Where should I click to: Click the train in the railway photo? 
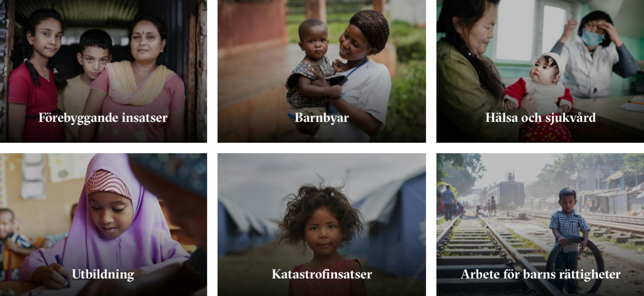(509, 193)
